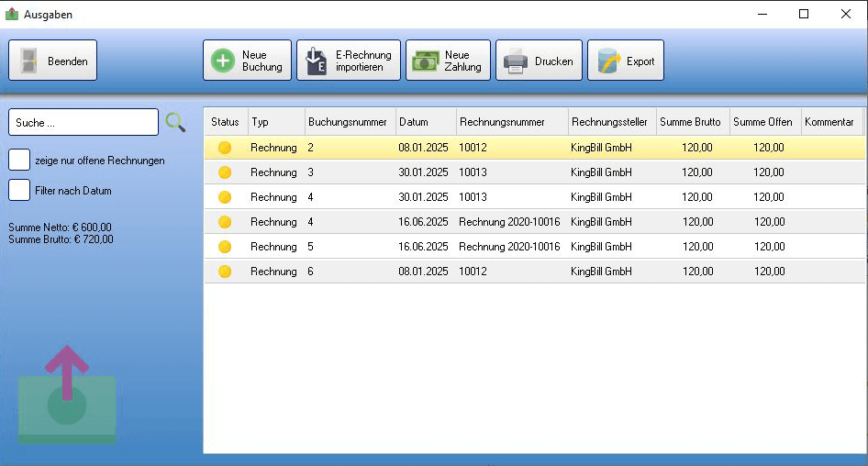Click the magnifying glass search icon
This screenshot has height=466, width=868.
point(175,122)
